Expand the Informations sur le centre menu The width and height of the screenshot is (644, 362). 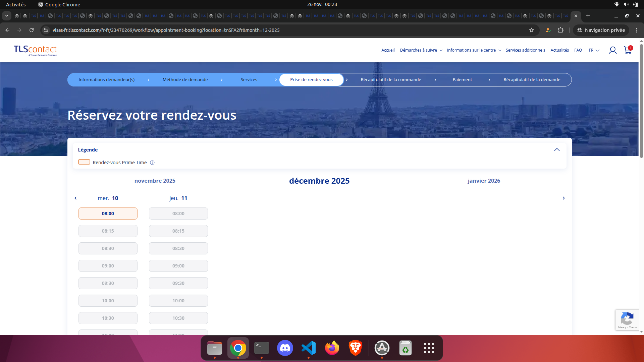tap(472, 50)
